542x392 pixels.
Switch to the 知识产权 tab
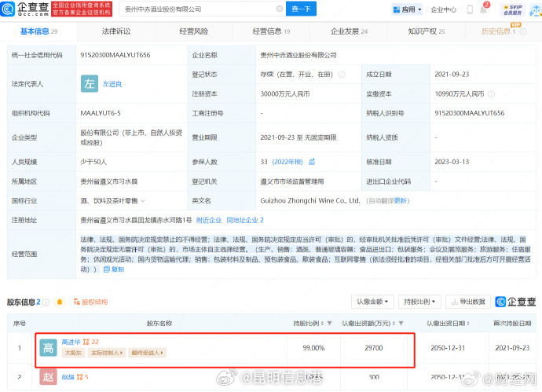pyautogui.click(x=427, y=31)
